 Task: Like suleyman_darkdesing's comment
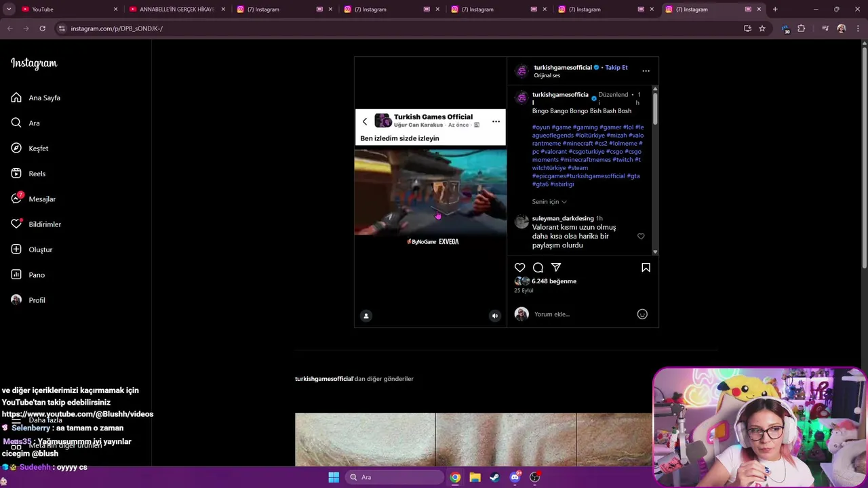coord(641,237)
